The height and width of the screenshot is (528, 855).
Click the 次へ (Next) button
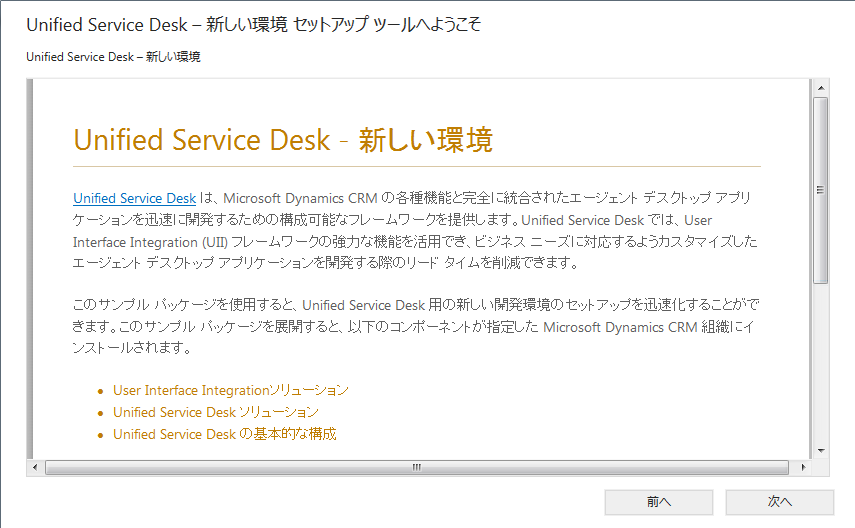coord(779,502)
